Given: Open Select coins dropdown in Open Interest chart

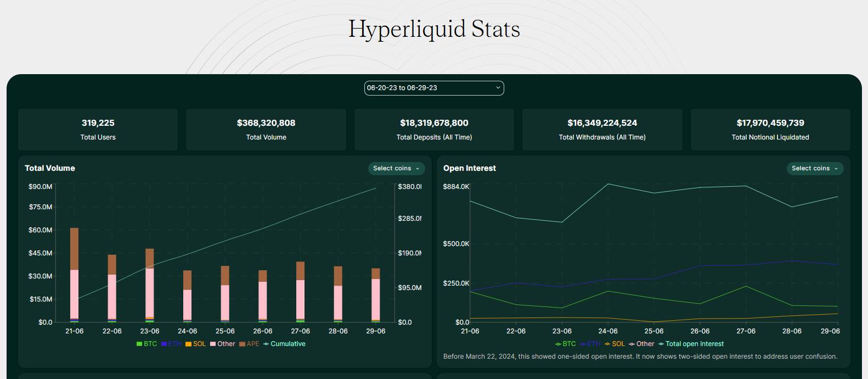Looking at the screenshot, I should [x=815, y=169].
